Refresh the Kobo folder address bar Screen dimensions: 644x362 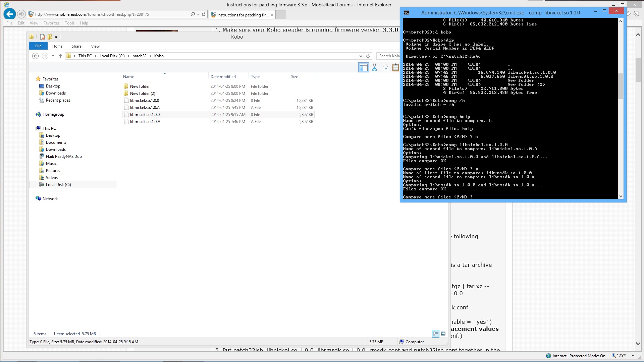pyautogui.click(x=368, y=56)
